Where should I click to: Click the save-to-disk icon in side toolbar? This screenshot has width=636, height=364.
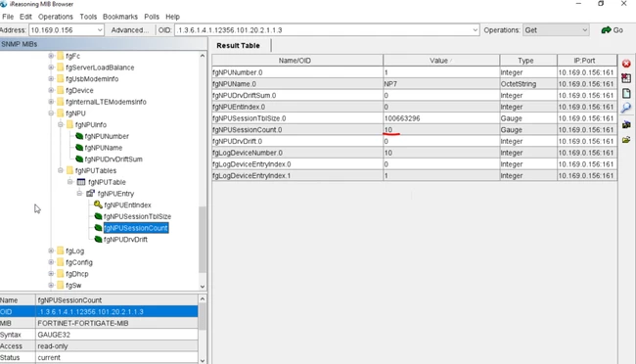[626, 124]
